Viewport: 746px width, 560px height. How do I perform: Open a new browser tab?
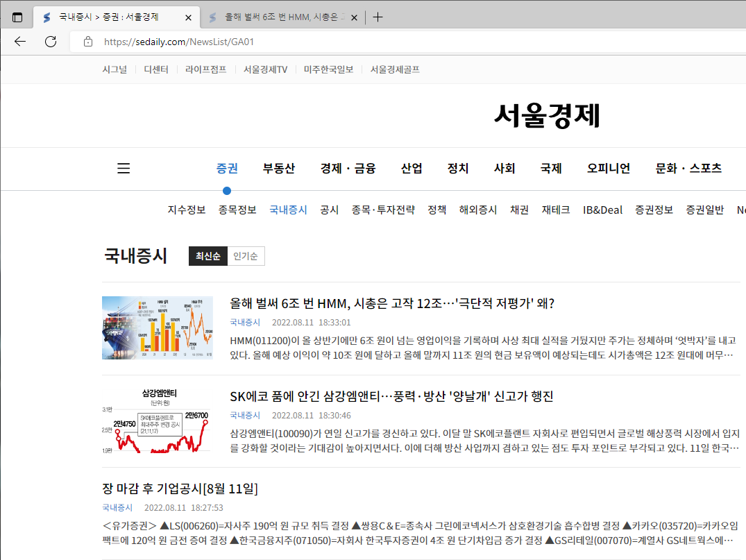[x=378, y=17]
